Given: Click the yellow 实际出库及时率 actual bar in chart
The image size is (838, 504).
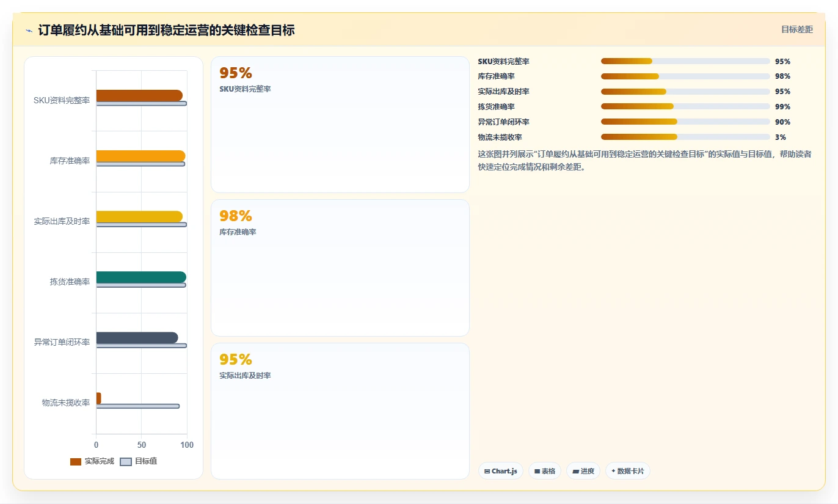Looking at the screenshot, I should [x=139, y=216].
